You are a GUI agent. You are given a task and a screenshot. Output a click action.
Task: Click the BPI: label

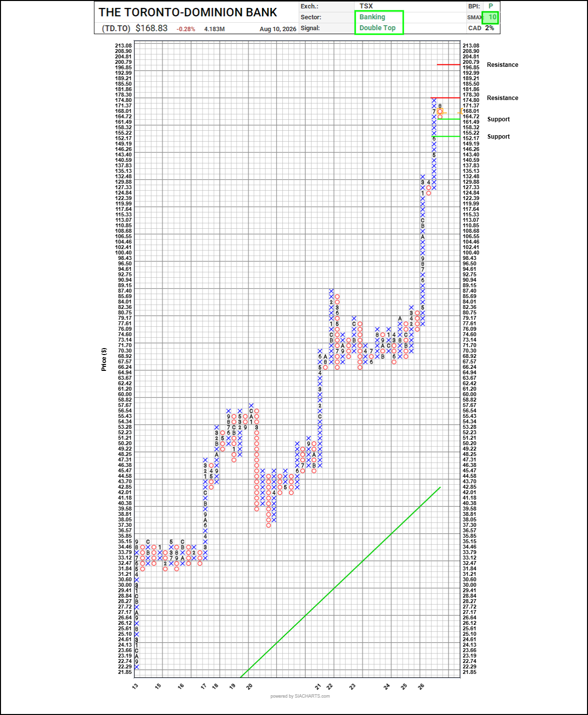click(474, 6)
